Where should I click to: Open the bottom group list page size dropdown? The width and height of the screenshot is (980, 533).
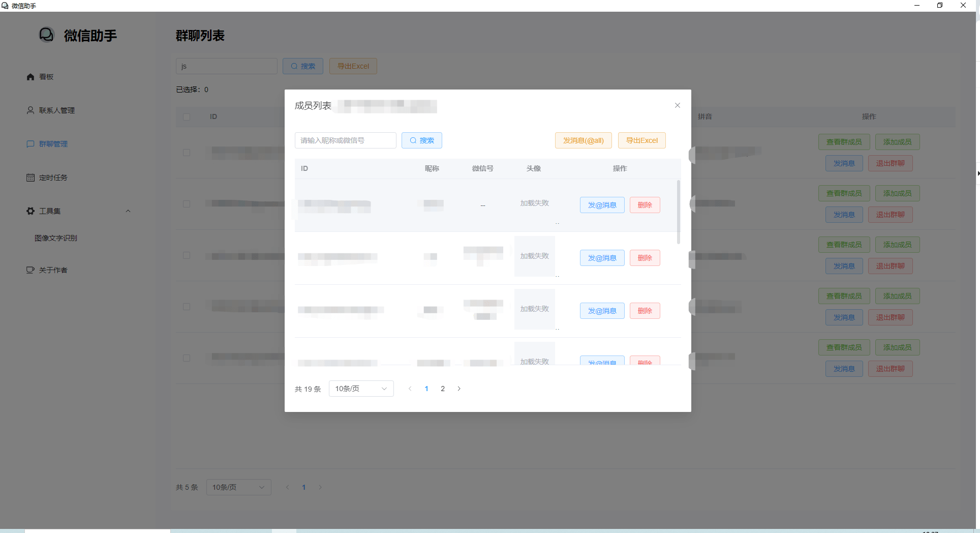238,487
